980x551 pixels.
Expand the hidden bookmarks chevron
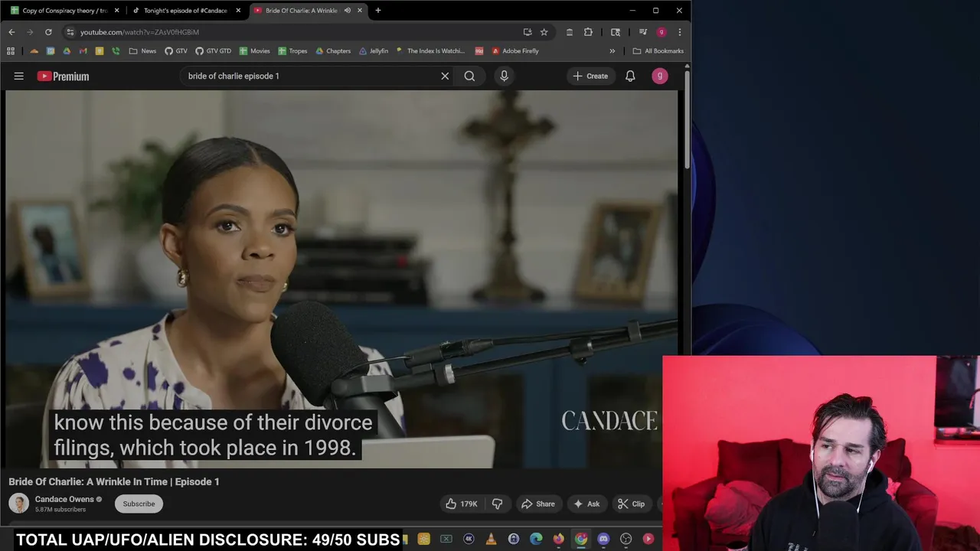click(612, 51)
